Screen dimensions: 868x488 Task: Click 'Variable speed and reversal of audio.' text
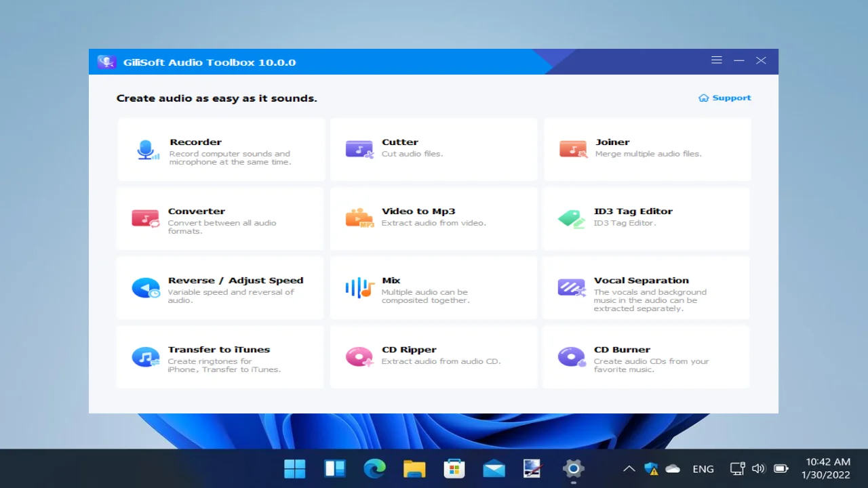pos(231,296)
